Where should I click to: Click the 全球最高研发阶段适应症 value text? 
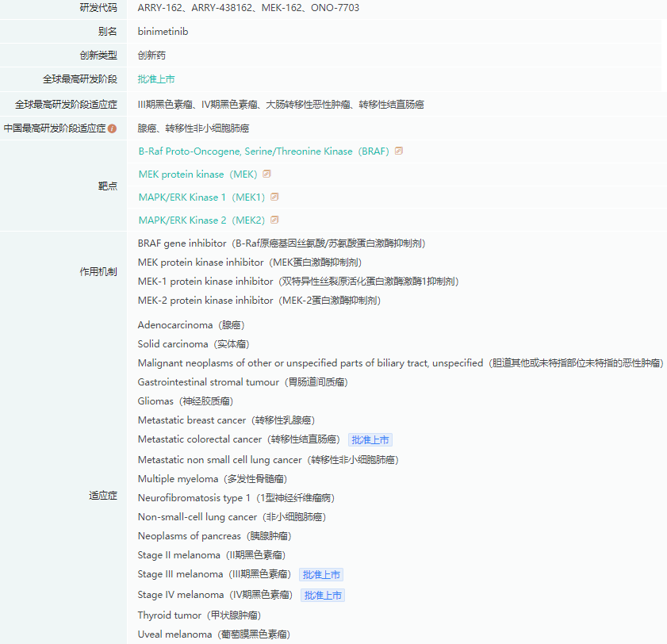tap(281, 105)
